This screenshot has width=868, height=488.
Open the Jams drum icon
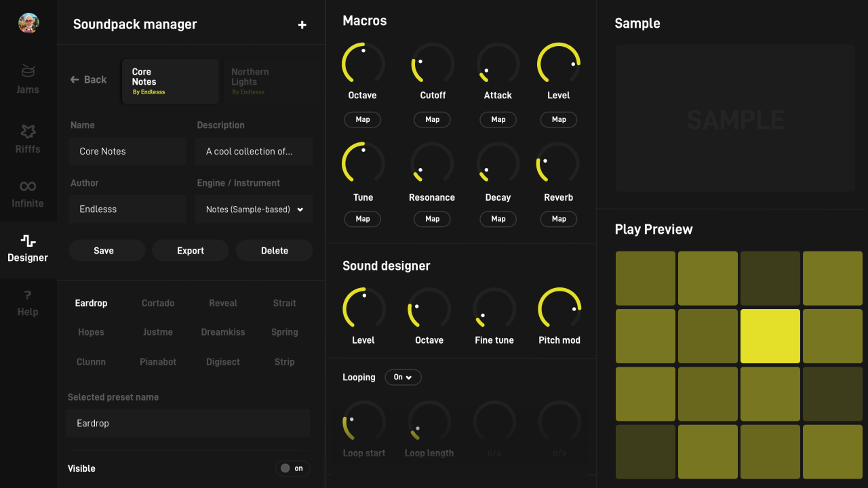pyautogui.click(x=28, y=71)
